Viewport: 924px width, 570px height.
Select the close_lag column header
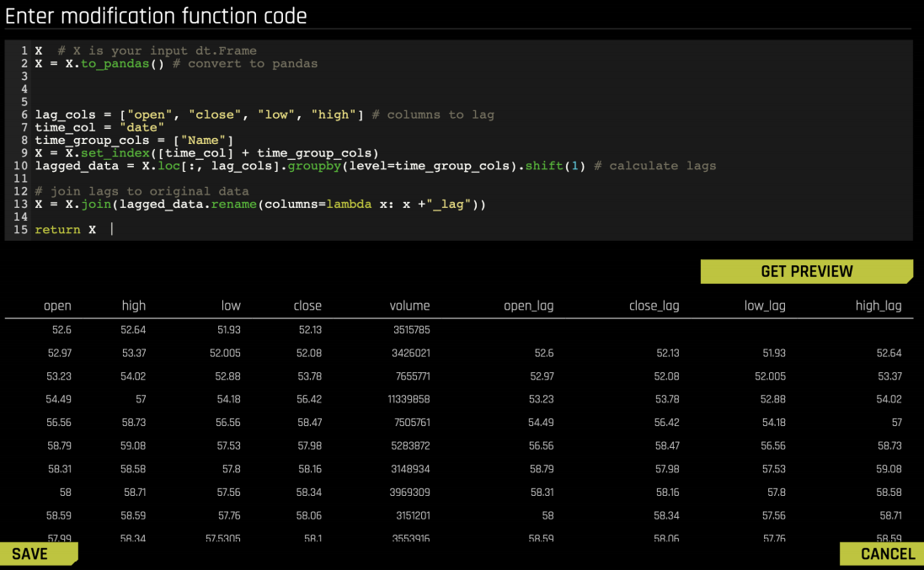[x=654, y=306]
